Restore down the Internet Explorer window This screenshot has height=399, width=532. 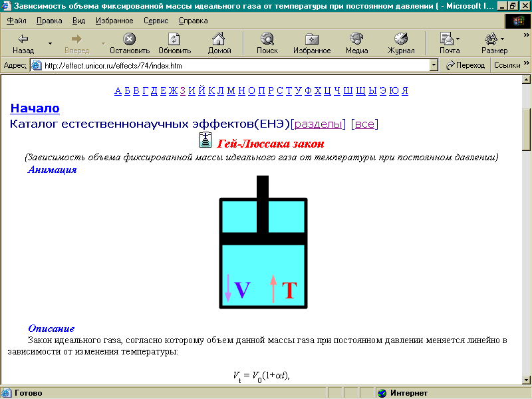click(513, 6)
